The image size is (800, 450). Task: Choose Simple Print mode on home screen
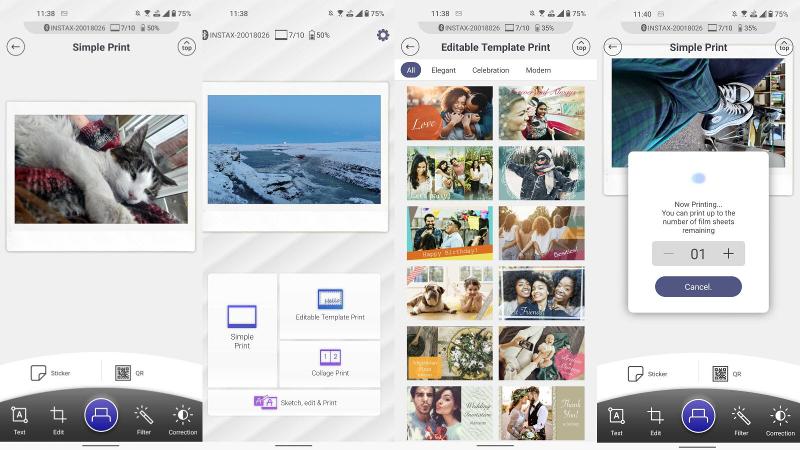pyautogui.click(x=242, y=330)
